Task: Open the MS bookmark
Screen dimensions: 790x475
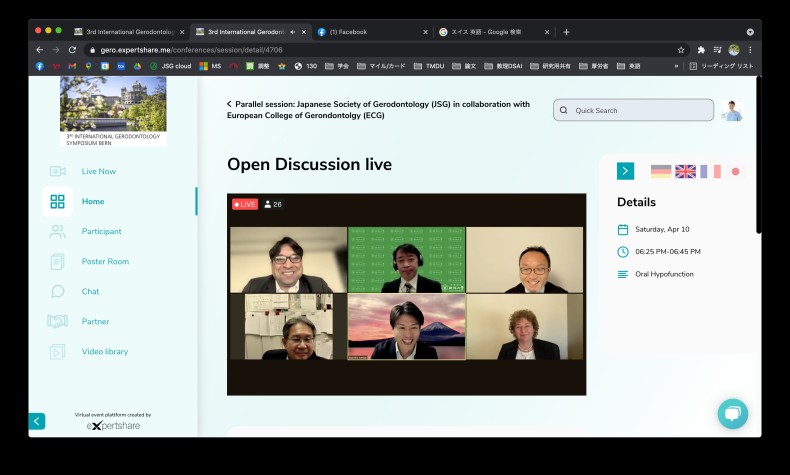Action: tap(210, 66)
